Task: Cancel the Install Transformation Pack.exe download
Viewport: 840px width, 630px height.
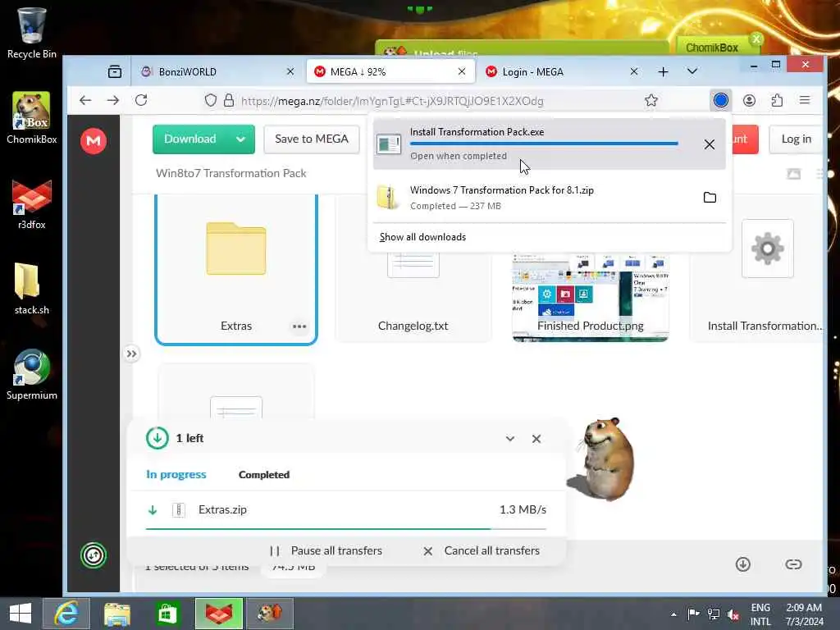Action: click(x=710, y=144)
